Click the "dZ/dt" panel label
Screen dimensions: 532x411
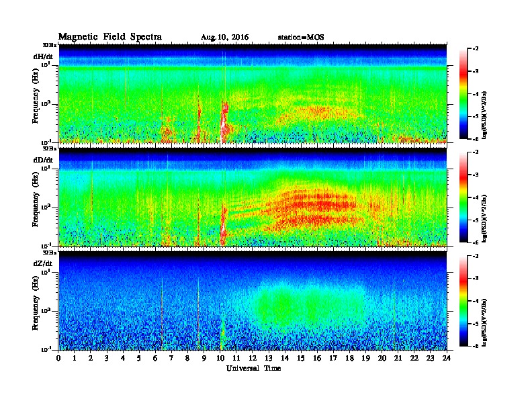coord(43,263)
